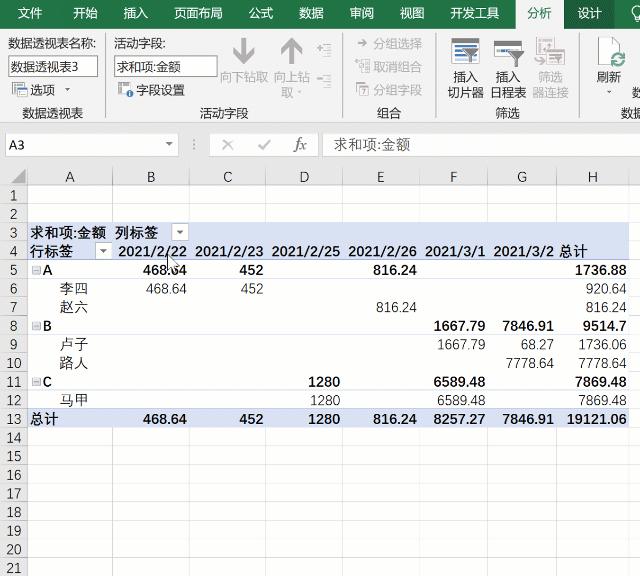Image resolution: width=640 pixels, height=576 pixels.
Task: Collapse group A in the pivot table
Action: [36, 270]
